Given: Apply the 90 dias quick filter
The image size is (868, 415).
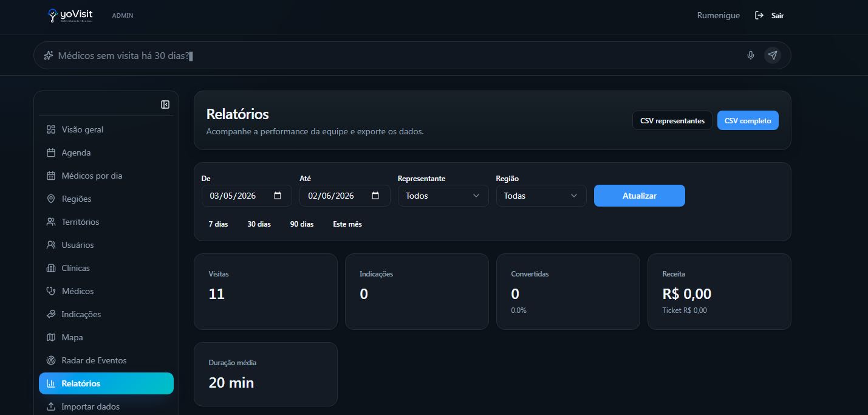Looking at the screenshot, I should coord(302,224).
